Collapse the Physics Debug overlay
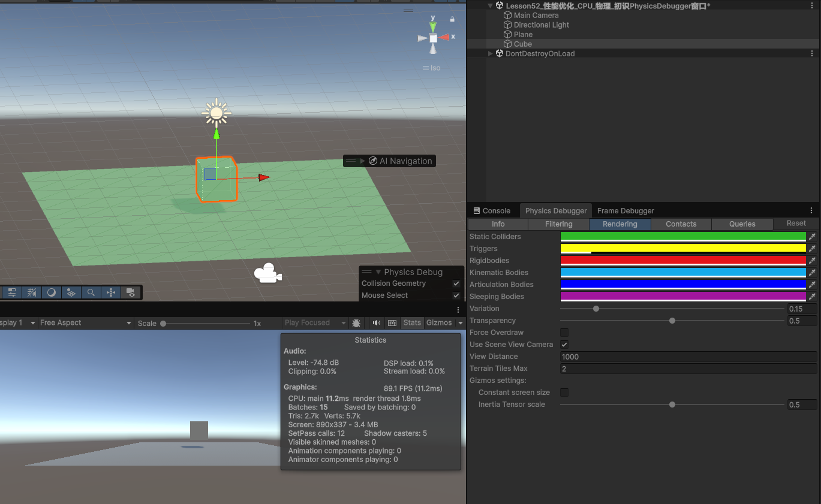Screen dimensions: 821x504 point(378,272)
